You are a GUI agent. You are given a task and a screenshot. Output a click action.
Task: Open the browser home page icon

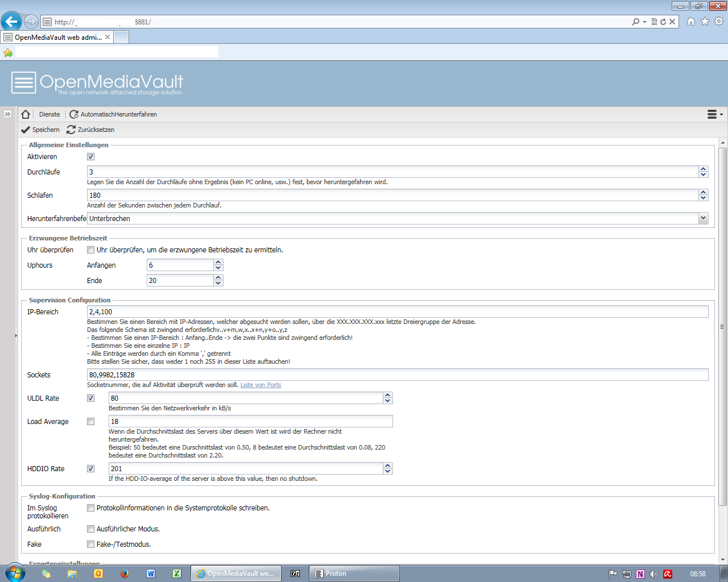click(x=691, y=22)
